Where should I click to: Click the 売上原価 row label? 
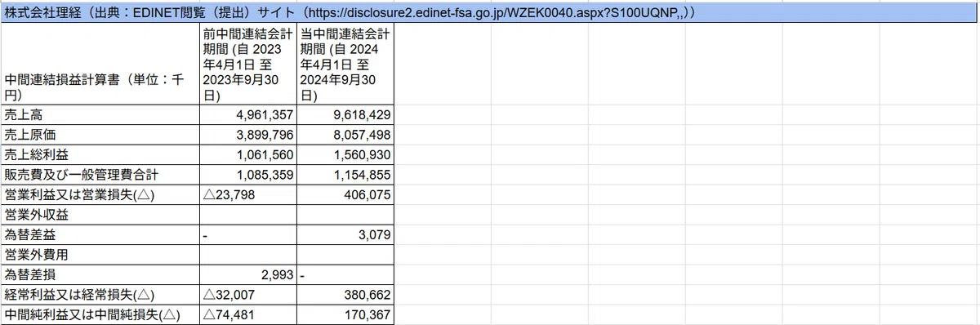pyautogui.click(x=100, y=135)
